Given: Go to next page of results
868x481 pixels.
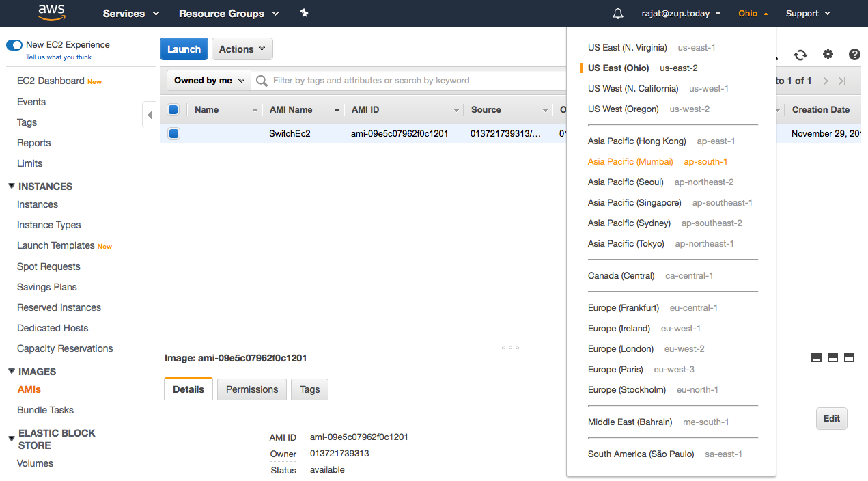Looking at the screenshot, I should [x=826, y=81].
